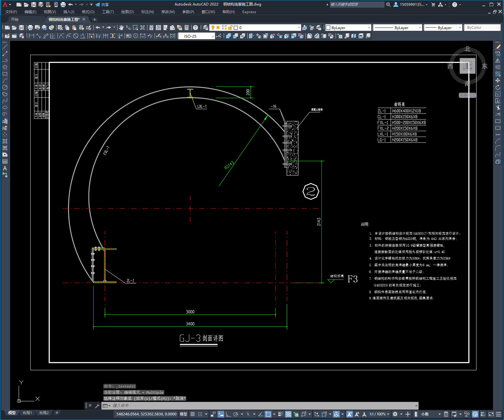Toggle the drawing grid display
Viewport: 504px width, 420px height.
(x=192, y=414)
